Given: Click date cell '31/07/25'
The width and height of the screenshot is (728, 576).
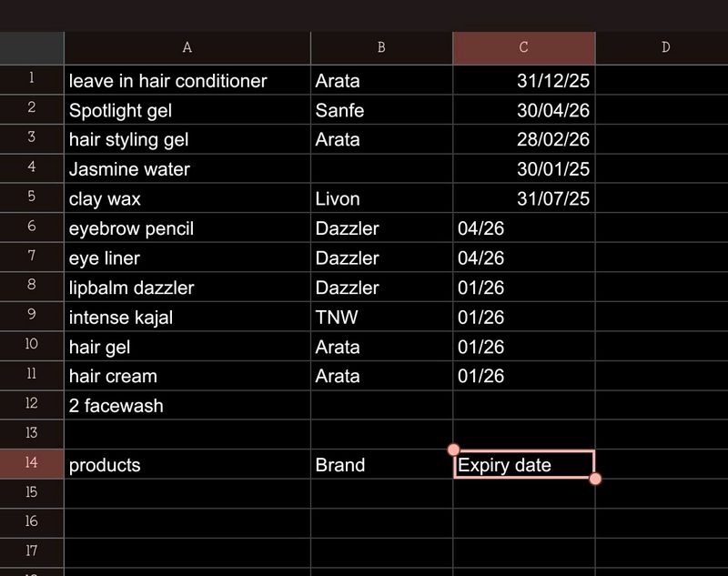Looking at the screenshot, I should [x=524, y=198].
